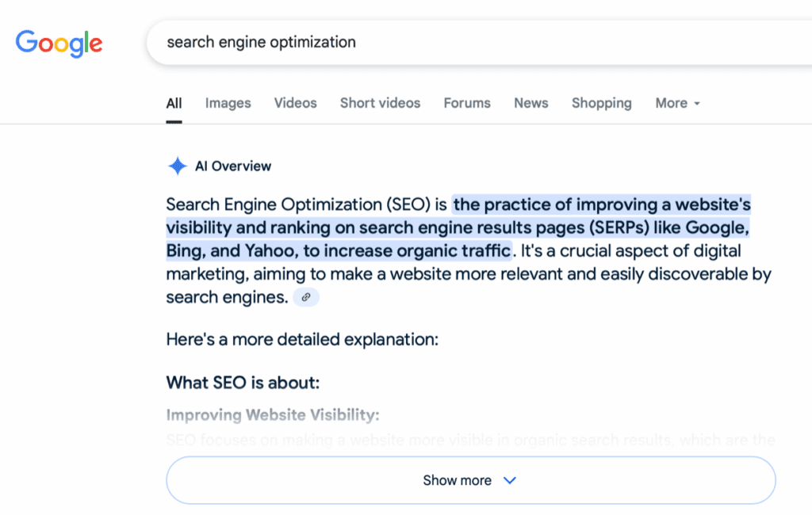Click "Here's a more detailed explanation:" line
Viewport: 812px width, 515px height.
[x=302, y=340]
